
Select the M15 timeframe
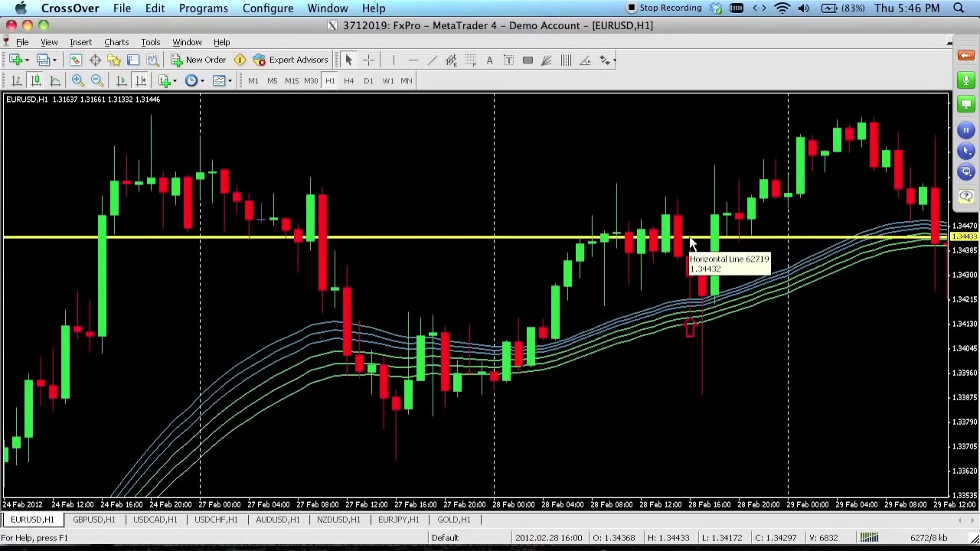pos(291,80)
